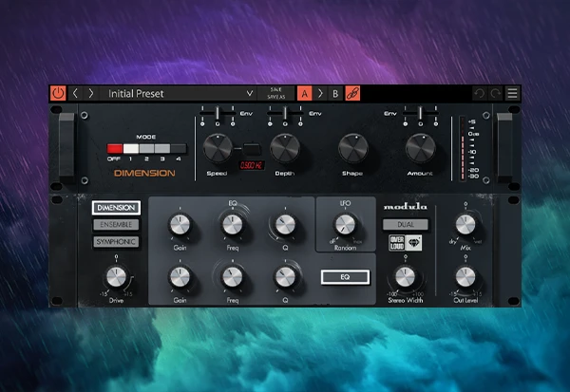570x392 pixels.
Task: Select the A comparison slot
Action: 305,93
